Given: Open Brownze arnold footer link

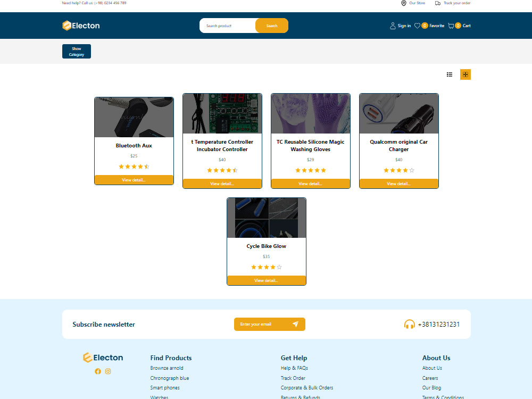Looking at the screenshot, I should (x=167, y=368).
